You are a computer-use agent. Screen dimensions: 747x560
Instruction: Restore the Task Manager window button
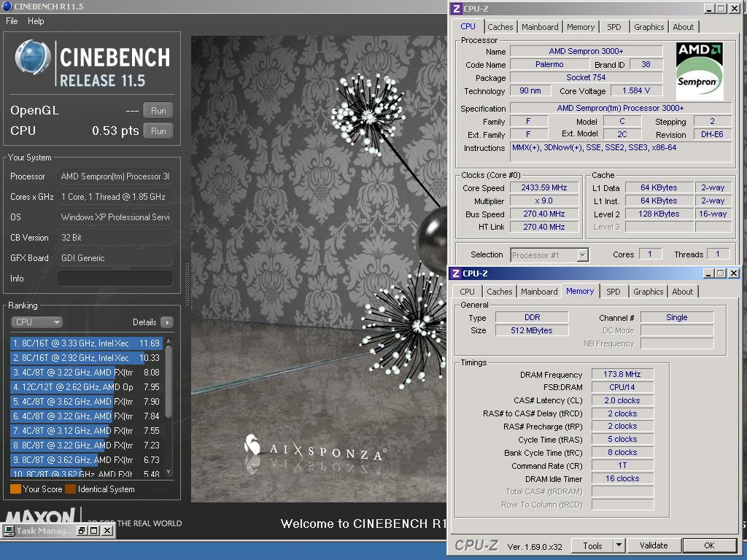click(82, 531)
